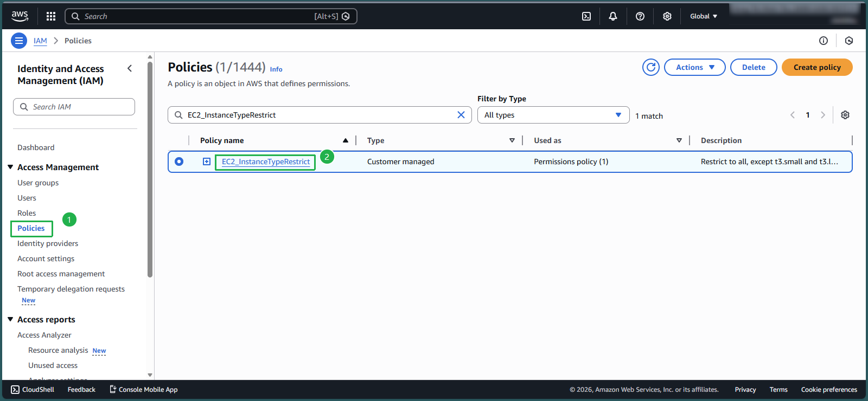Refresh the policies list

pyautogui.click(x=651, y=67)
